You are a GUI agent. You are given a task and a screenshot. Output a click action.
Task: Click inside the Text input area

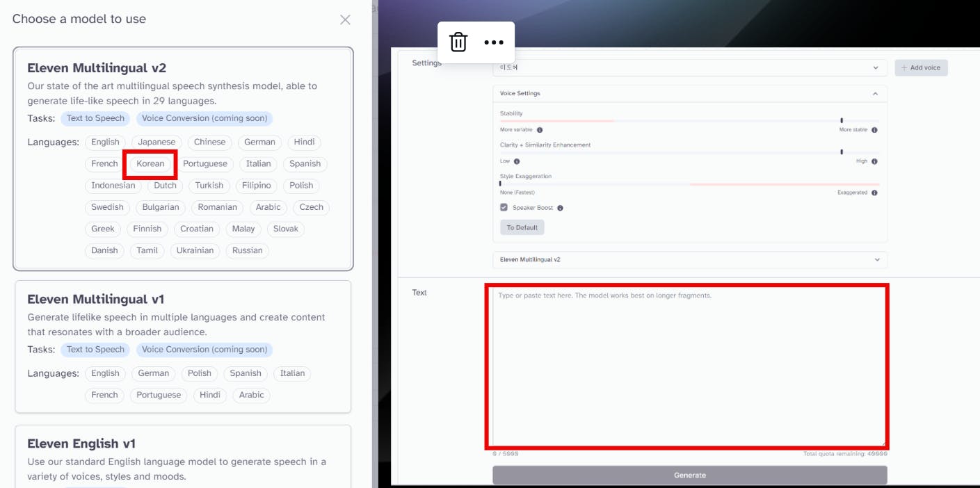[x=689, y=367]
